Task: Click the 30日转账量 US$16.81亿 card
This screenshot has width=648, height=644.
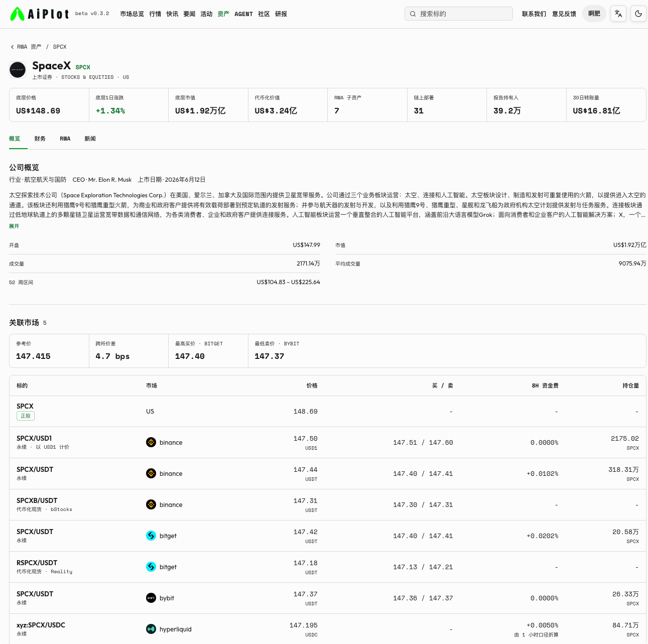Action: (x=606, y=105)
